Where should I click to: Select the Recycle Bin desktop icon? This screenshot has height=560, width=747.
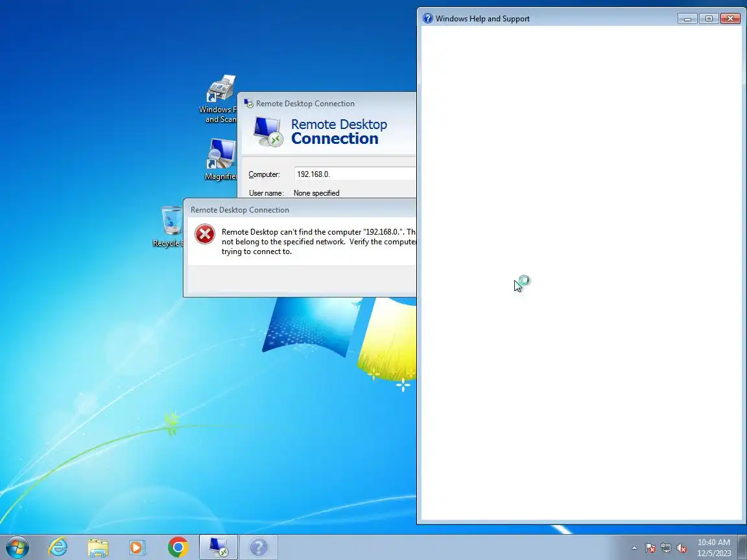coord(168,227)
